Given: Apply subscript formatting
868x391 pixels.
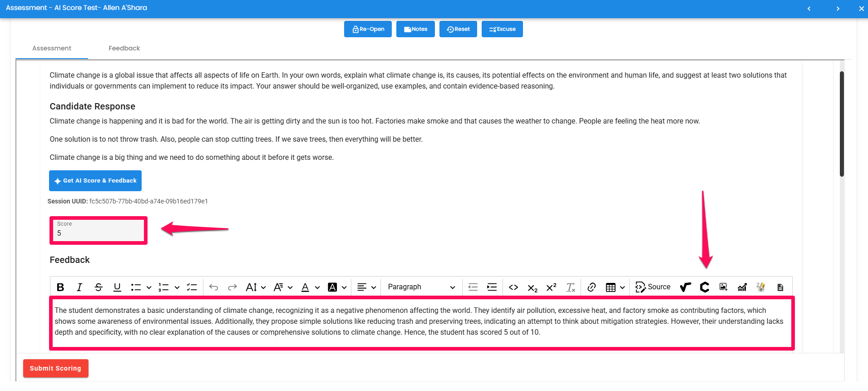Looking at the screenshot, I should 533,287.
